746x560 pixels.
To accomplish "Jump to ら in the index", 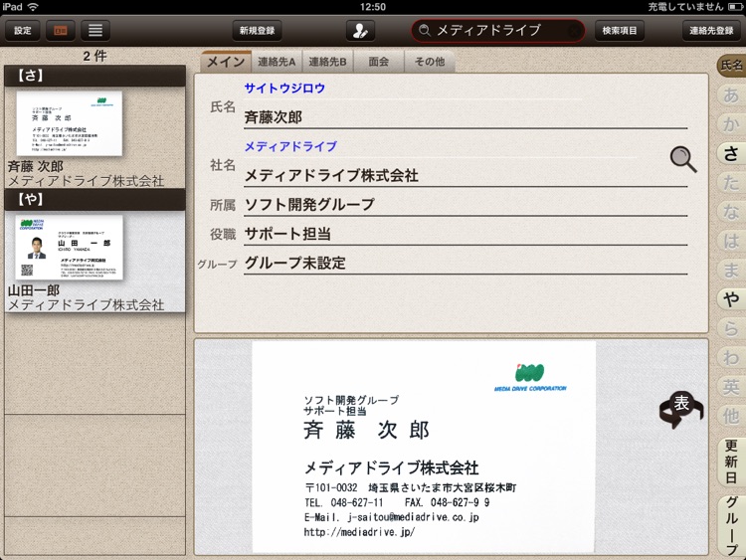I will click(731, 329).
